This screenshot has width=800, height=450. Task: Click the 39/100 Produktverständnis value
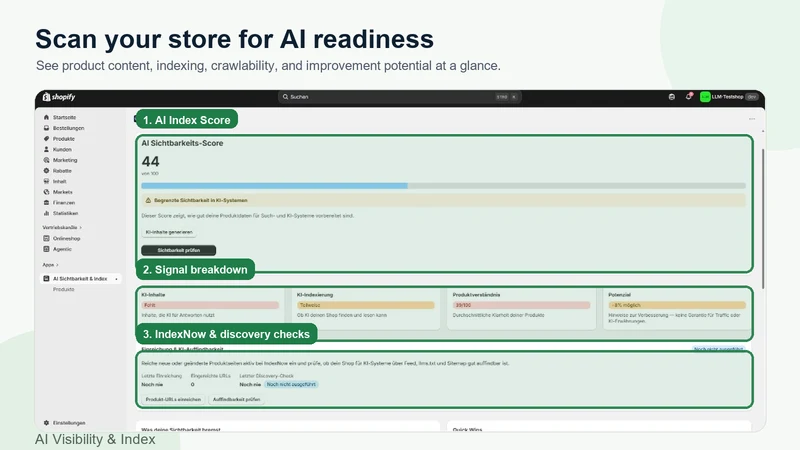pyautogui.click(x=463, y=305)
